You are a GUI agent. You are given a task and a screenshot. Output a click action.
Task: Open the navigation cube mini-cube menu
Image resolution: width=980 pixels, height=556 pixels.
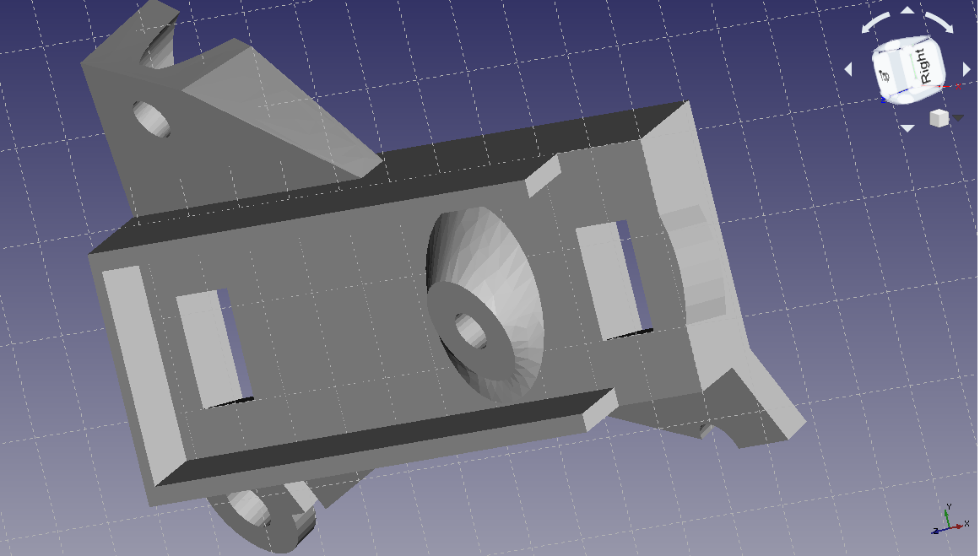pyautogui.click(x=946, y=117)
